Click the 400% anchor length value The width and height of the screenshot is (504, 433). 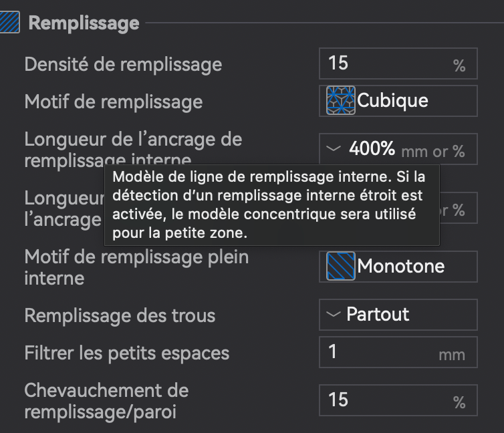[x=372, y=149]
